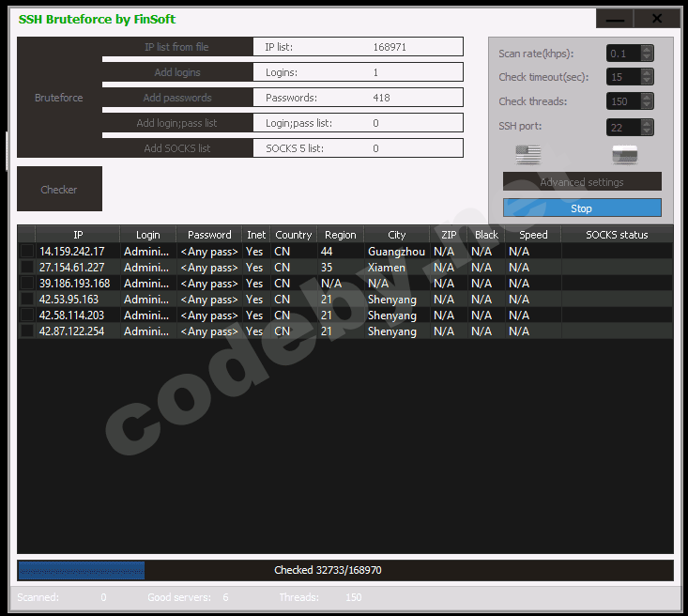The width and height of the screenshot is (688, 616).
Task: Switch interface language with the US flag icon
Action: point(527,155)
